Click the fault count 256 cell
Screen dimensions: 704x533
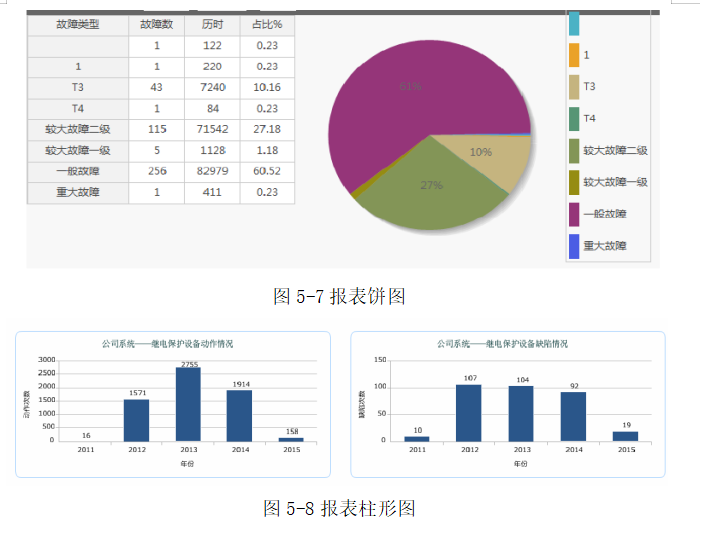tap(156, 171)
